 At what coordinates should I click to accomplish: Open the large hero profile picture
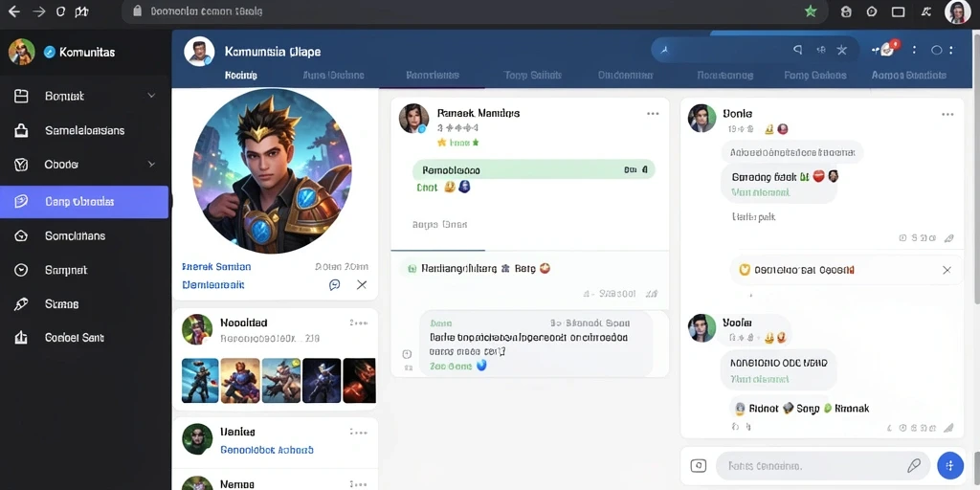pyautogui.click(x=272, y=170)
